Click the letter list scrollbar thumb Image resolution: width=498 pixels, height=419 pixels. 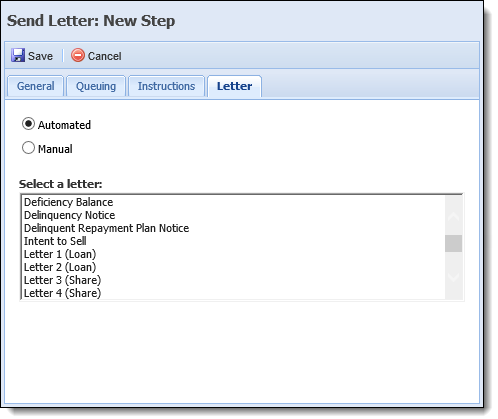[x=453, y=243]
